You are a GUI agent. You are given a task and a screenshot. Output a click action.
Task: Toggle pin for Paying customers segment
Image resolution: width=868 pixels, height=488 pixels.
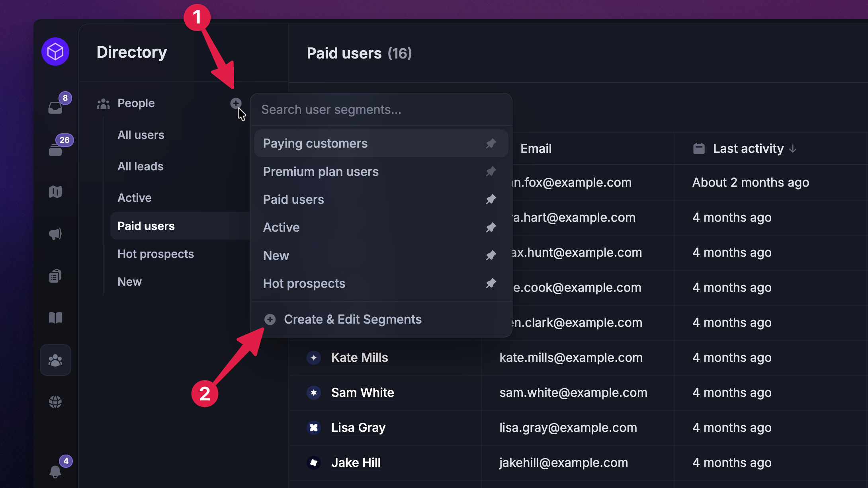coord(491,143)
